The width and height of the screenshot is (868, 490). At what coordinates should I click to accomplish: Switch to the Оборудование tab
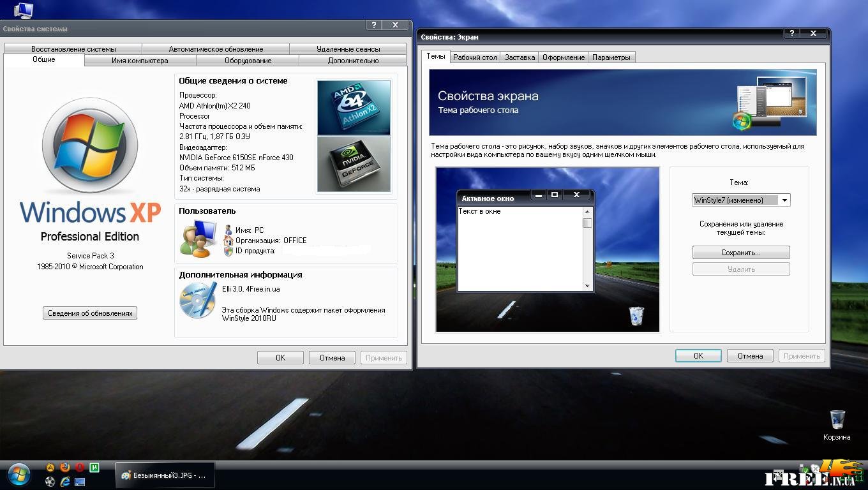tap(248, 61)
